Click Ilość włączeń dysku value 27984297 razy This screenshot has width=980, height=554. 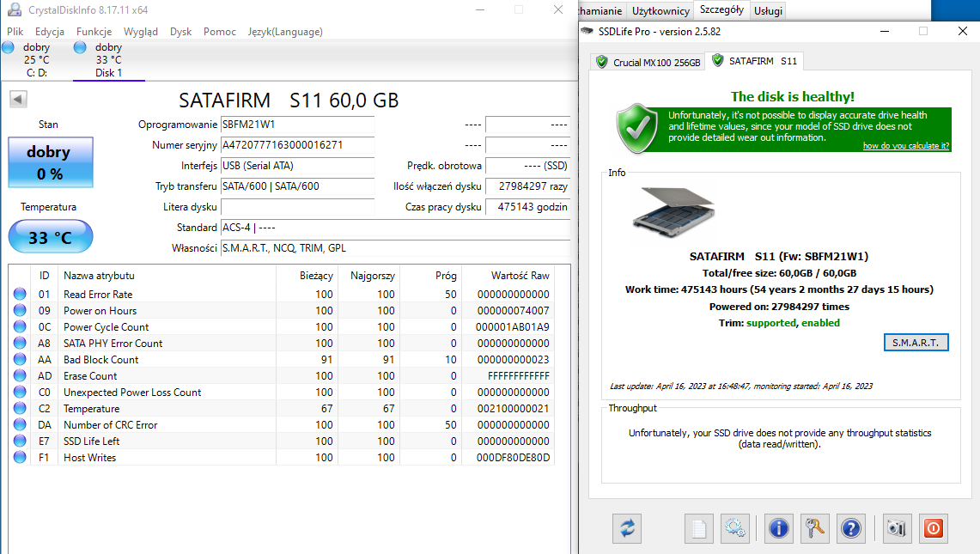tap(528, 186)
